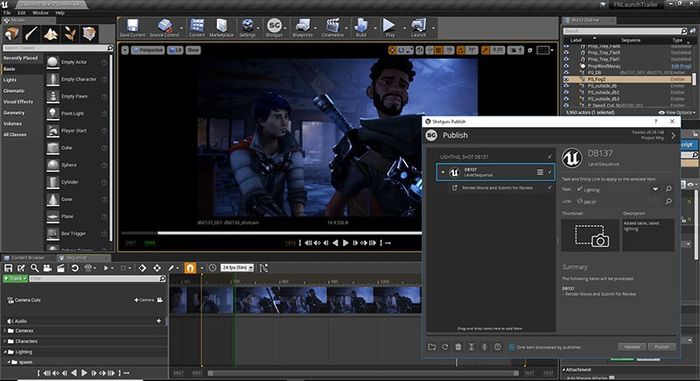The width and height of the screenshot is (700, 381).
Task: Click the Play toolbar button
Action: coord(389,27)
